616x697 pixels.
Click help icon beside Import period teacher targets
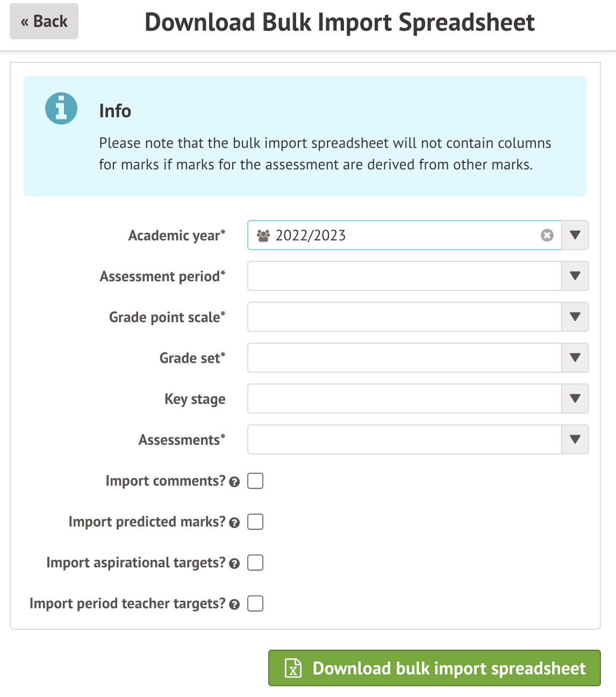234,604
